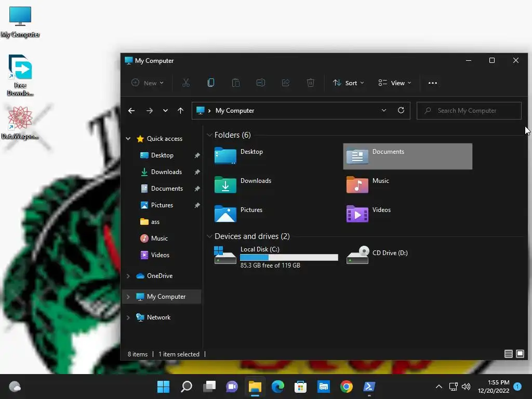Click the Copy icon in toolbar
The height and width of the screenshot is (399, 532).
[x=211, y=83]
